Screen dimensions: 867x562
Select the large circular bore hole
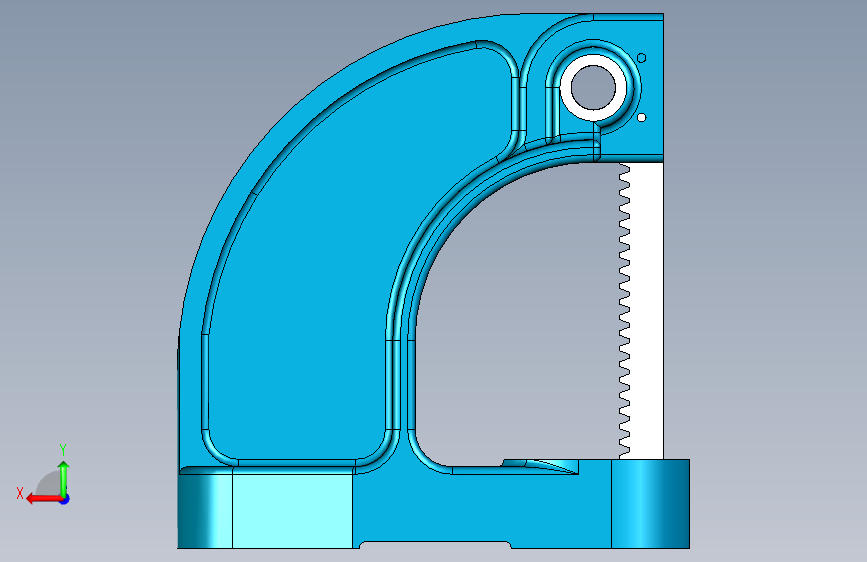(593, 87)
